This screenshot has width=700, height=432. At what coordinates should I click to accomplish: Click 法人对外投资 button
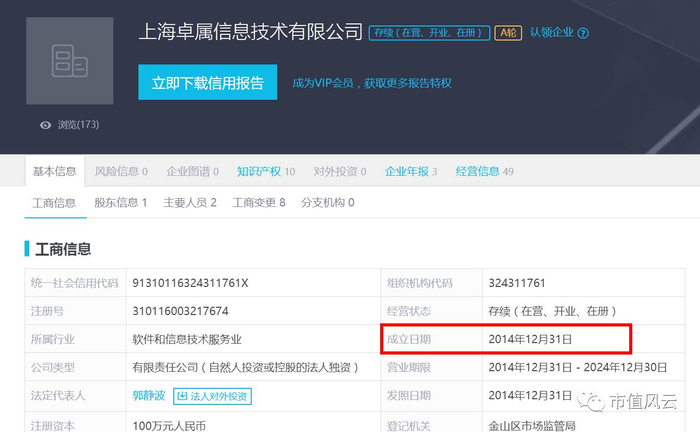[x=212, y=396]
